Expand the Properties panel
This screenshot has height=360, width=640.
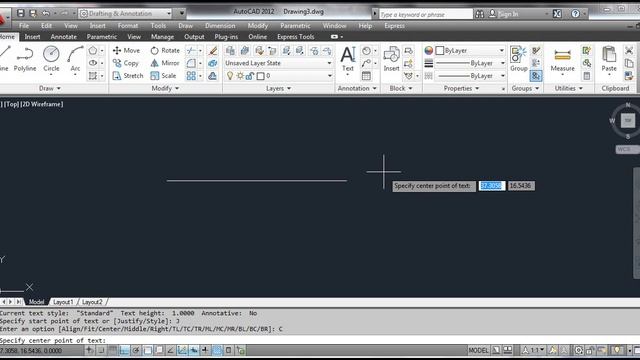tap(461, 88)
